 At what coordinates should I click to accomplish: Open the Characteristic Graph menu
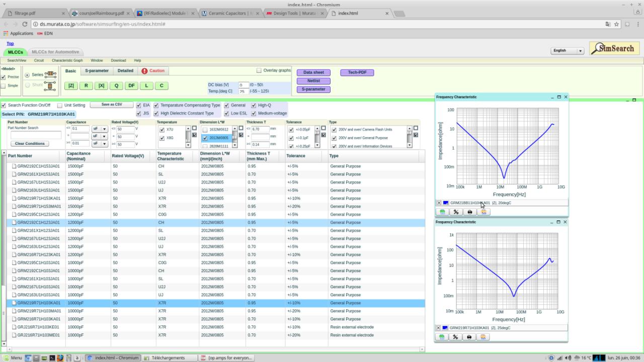click(67, 60)
